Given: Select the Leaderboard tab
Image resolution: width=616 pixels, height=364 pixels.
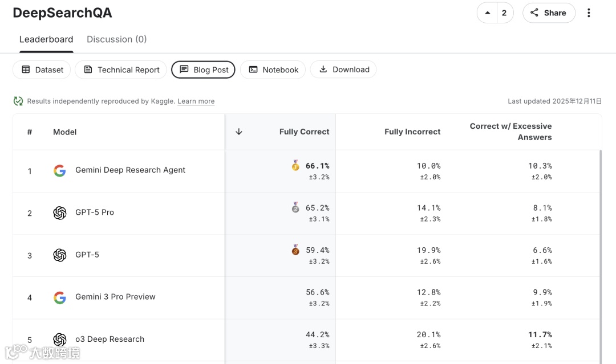Looking at the screenshot, I should pos(46,39).
